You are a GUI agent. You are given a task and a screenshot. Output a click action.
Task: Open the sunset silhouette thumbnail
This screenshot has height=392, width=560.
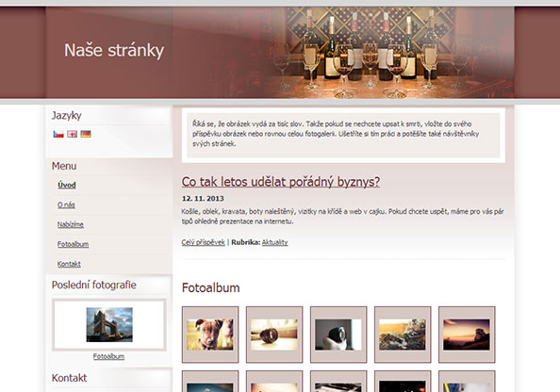pyautogui.click(x=467, y=335)
